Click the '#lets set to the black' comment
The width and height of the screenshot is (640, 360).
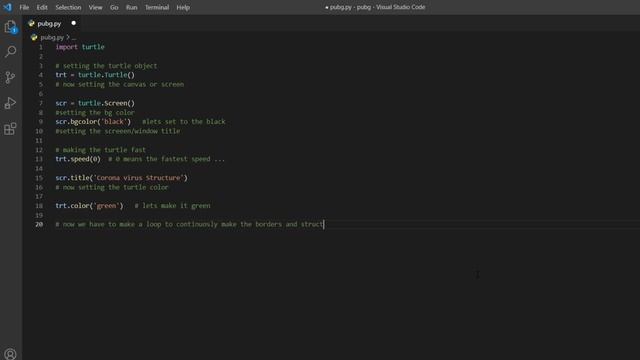tap(184, 122)
